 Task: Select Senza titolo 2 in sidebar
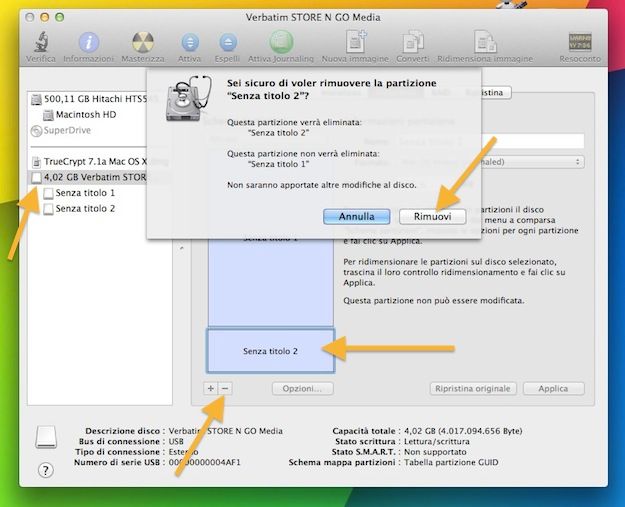(x=100, y=208)
